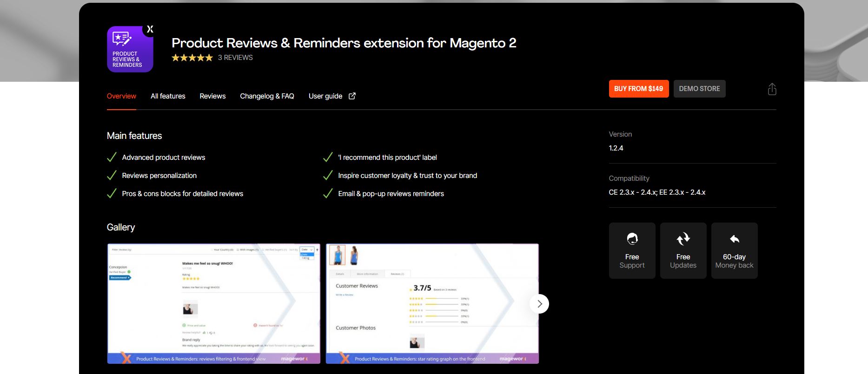Image resolution: width=868 pixels, height=374 pixels.
Task: Switch to the All features tab
Action: tap(168, 96)
